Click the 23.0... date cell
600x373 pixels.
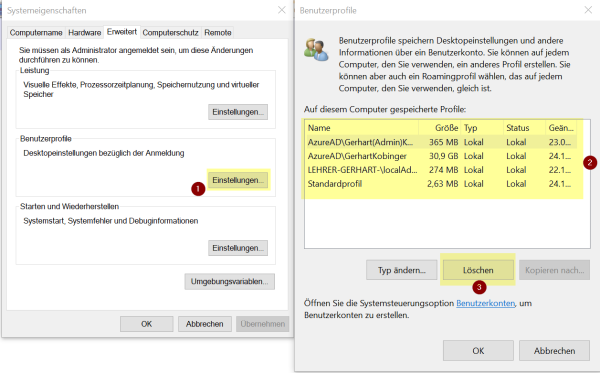[559, 142]
